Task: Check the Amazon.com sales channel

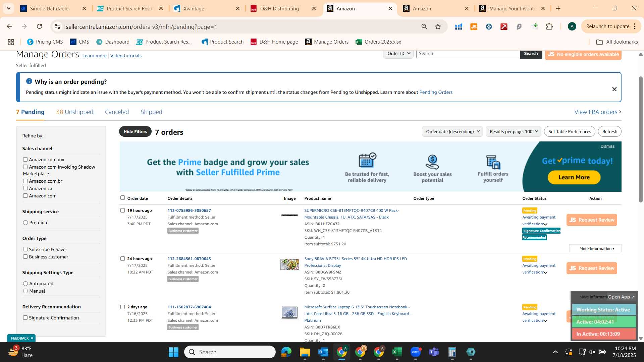Action: (25, 196)
